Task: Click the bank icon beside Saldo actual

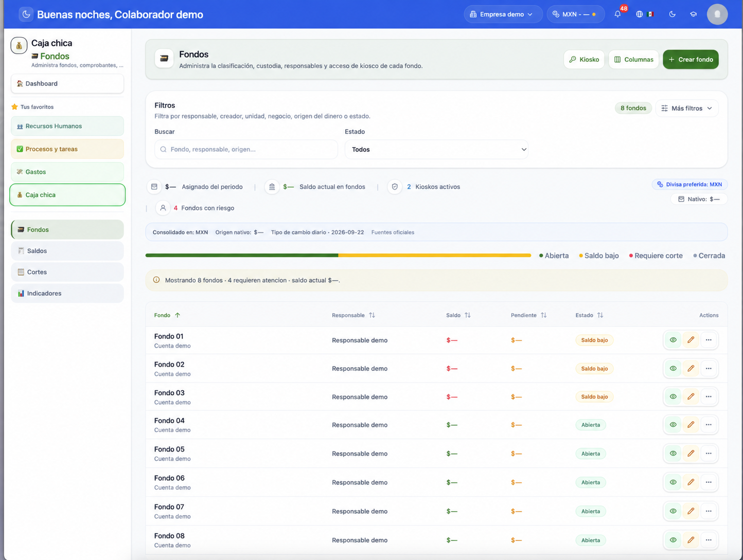Action: [x=272, y=187]
